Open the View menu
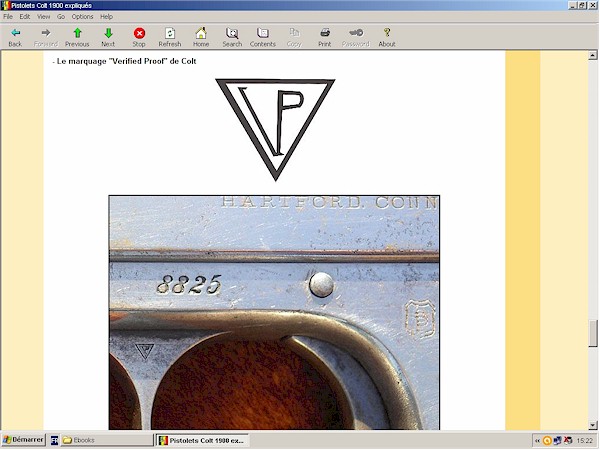Image resolution: width=600 pixels, height=450 pixels. (43, 16)
